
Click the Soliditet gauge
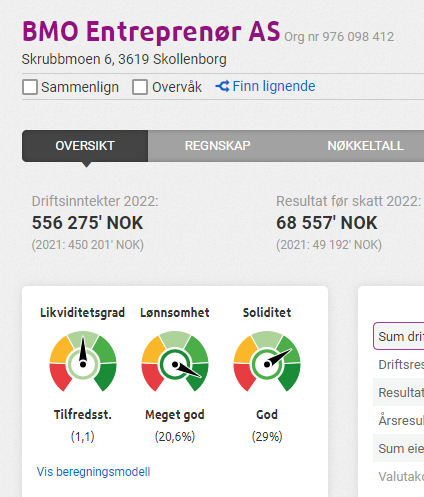267,361
